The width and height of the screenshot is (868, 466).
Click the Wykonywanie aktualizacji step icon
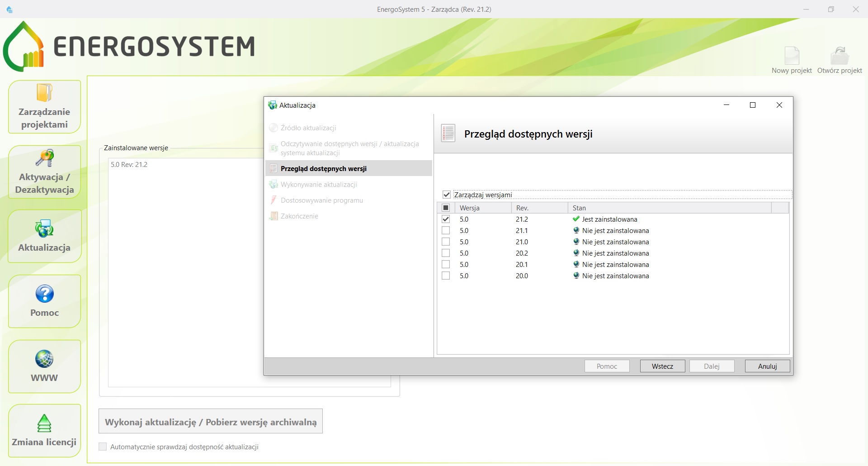(x=273, y=184)
